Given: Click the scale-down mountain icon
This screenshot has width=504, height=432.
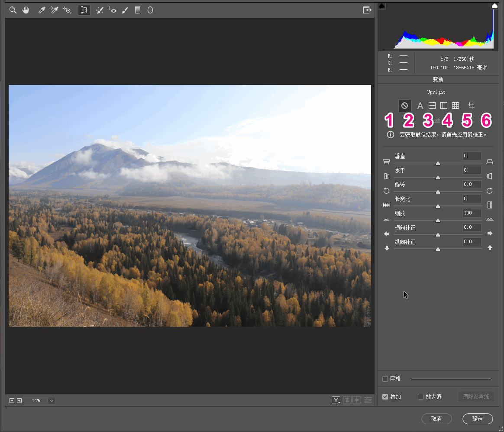Looking at the screenshot, I should point(387,220).
